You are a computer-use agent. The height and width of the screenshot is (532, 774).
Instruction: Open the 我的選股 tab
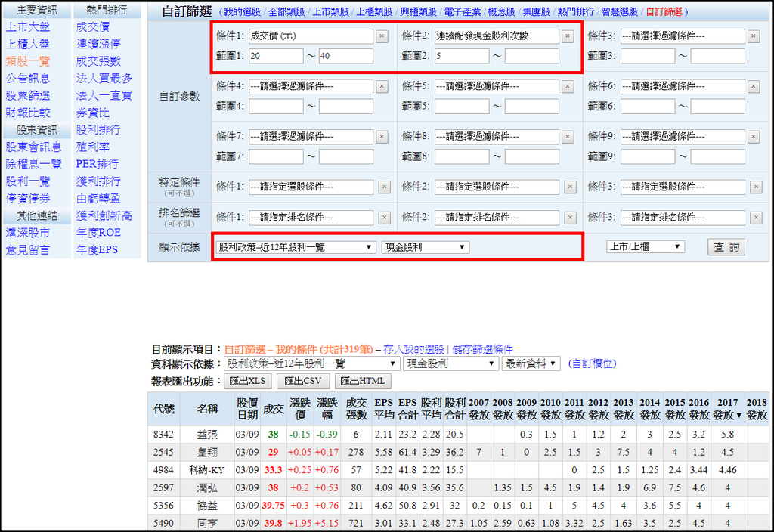point(242,12)
